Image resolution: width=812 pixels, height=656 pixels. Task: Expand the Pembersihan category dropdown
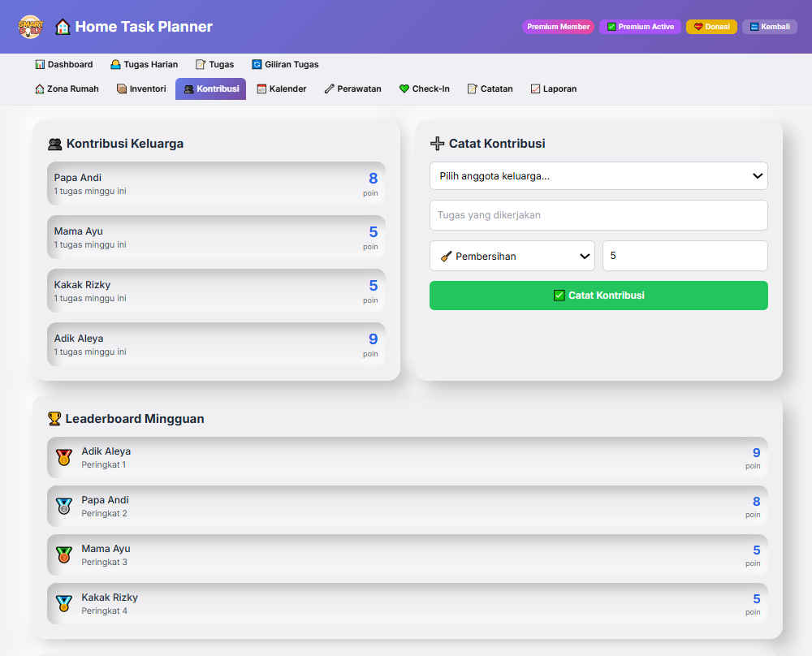point(512,256)
